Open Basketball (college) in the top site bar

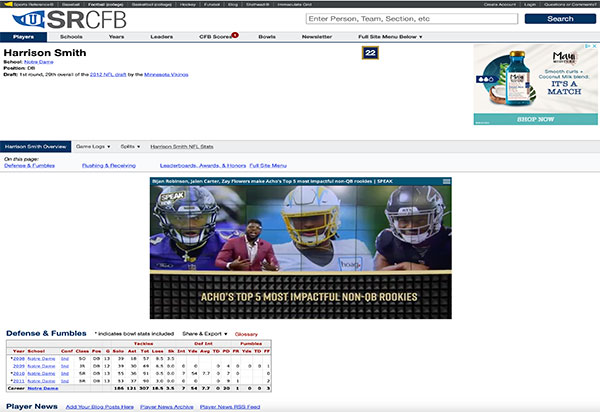point(152,5)
